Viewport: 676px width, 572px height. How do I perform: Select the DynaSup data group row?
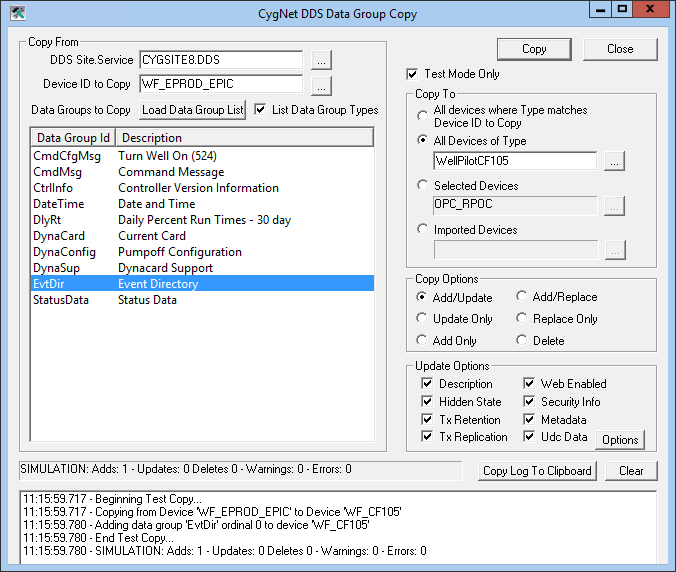[x=203, y=268]
